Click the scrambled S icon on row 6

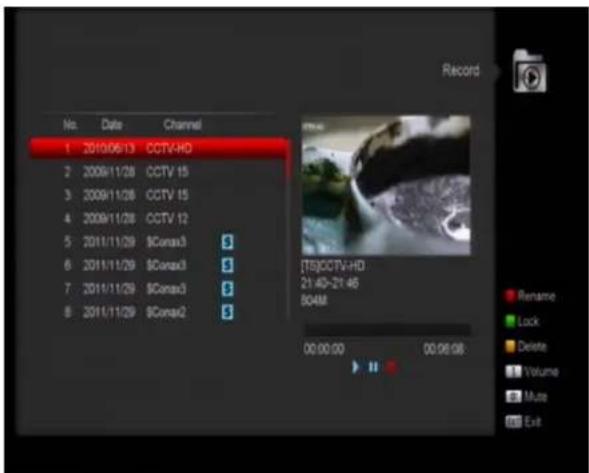coord(227,266)
